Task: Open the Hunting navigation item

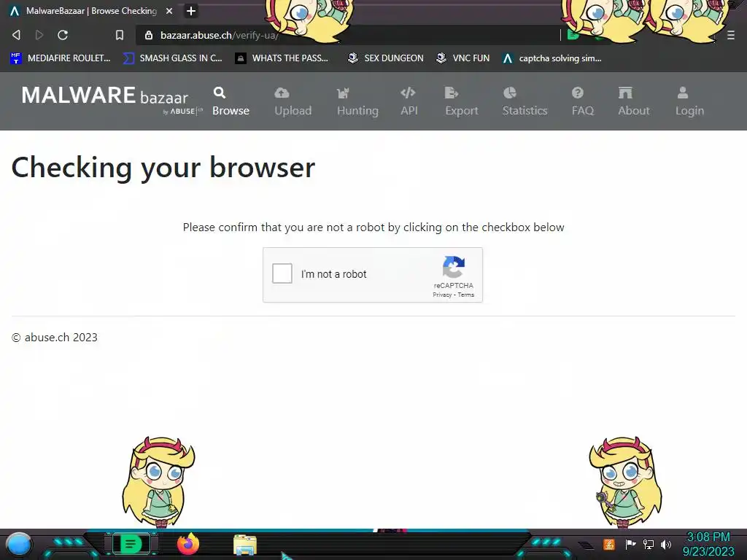Action: [x=357, y=101]
